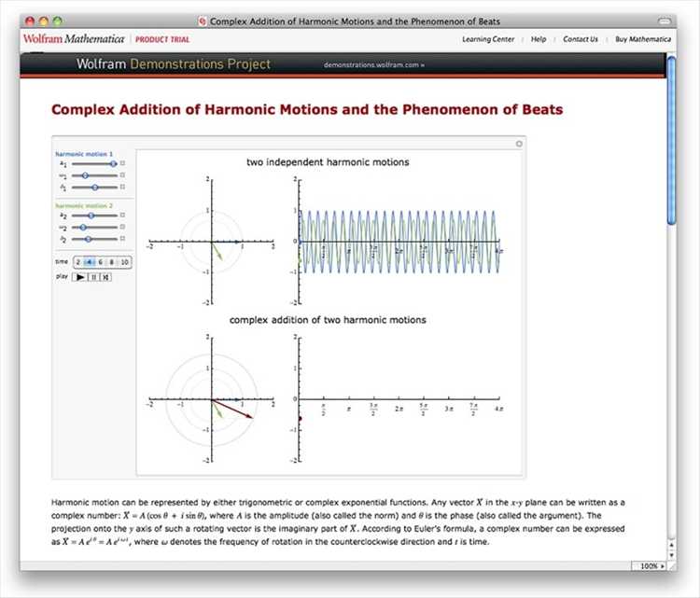Adjust the ω2 frequency slider of motion 2
The height and width of the screenshot is (598, 700).
tap(94, 227)
